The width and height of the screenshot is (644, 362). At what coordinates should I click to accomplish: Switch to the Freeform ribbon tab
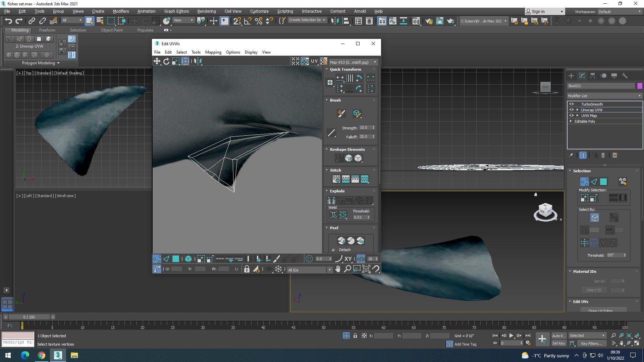[47, 30]
